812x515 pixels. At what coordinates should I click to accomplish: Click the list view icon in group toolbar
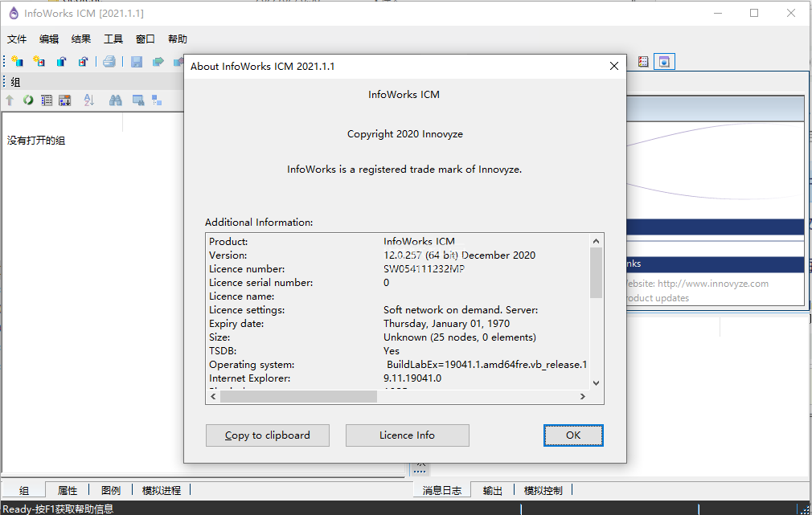pyautogui.click(x=47, y=100)
